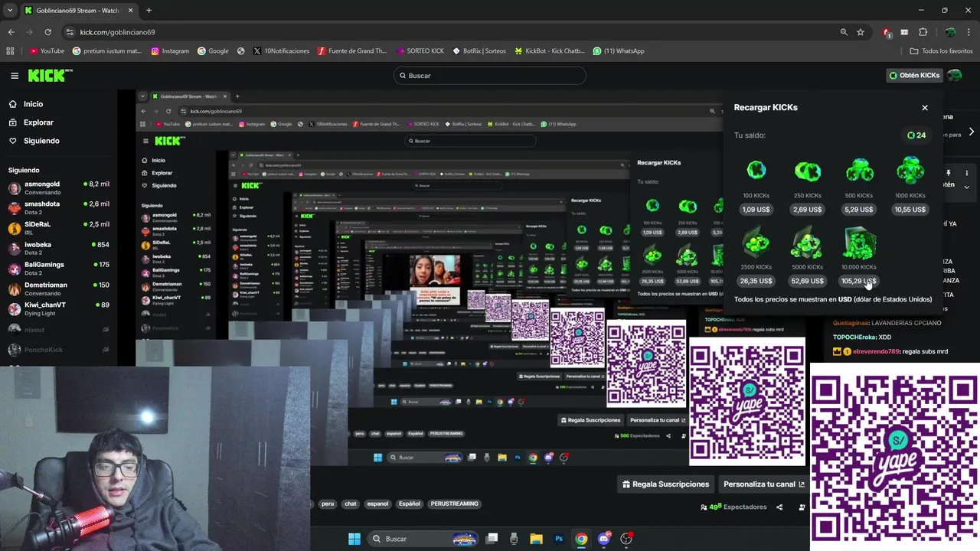The height and width of the screenshot is (551, 980).
Task: Open Photoshop from the taskbar
Action: point(559,539)
